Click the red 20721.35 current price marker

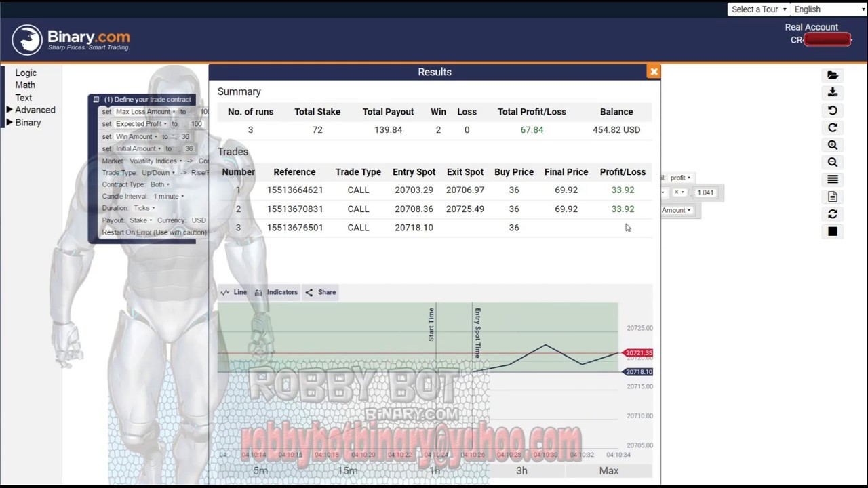pyautogui.click(x=638, y=353)
